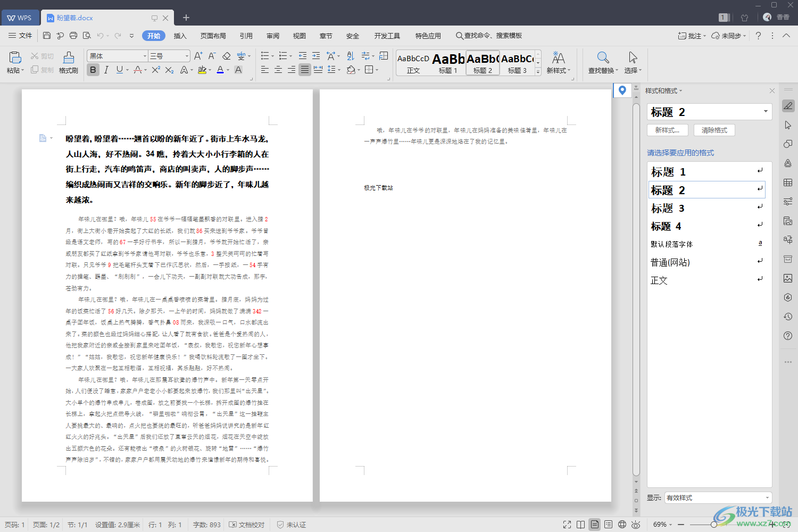
Task: Click the font color A swatch
Action: click(220, 70)
